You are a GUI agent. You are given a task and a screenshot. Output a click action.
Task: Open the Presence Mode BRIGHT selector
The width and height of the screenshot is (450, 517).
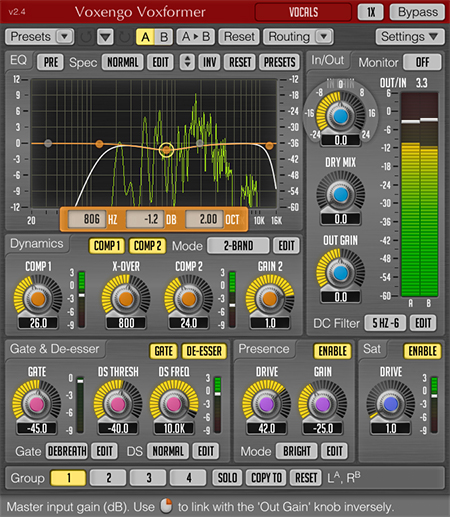click(x=296, y=451)
